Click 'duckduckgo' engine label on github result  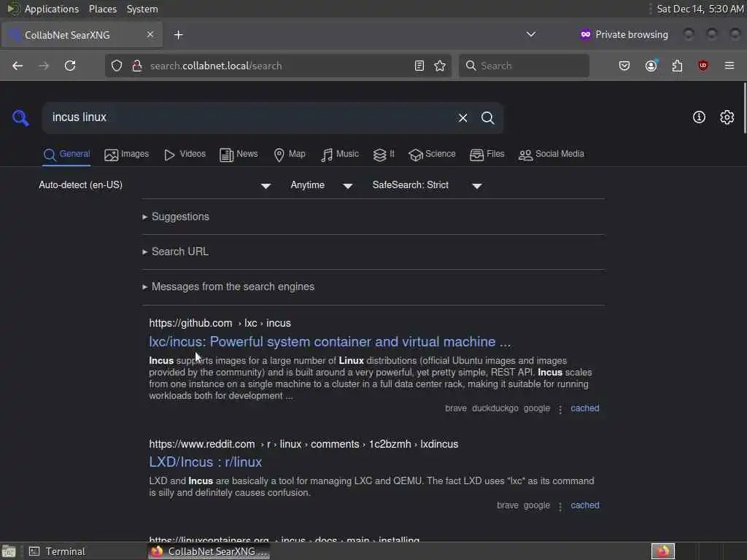pos(495,408)
